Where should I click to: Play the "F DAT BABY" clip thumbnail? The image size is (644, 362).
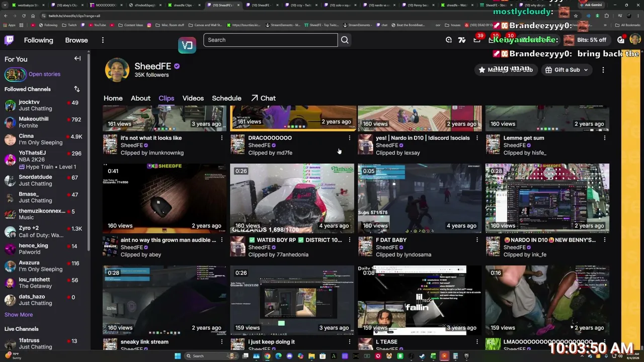coord(420,198)
